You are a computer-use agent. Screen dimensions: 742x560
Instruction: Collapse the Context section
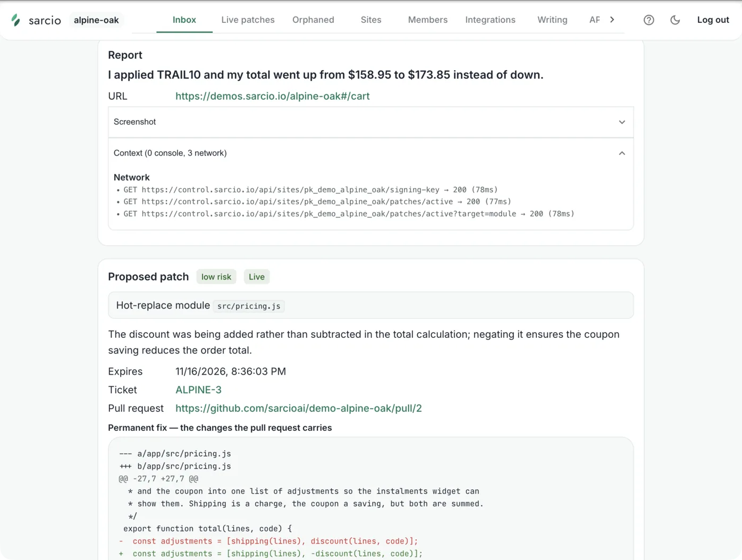371,153
